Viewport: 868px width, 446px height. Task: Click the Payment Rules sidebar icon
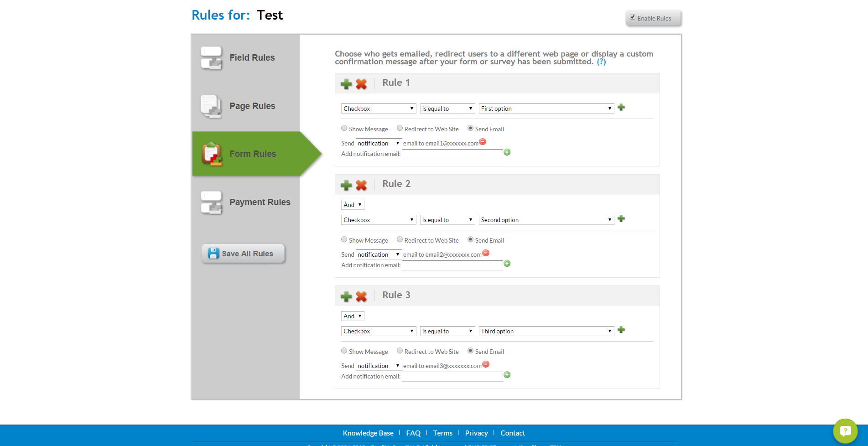pos(211,202)
